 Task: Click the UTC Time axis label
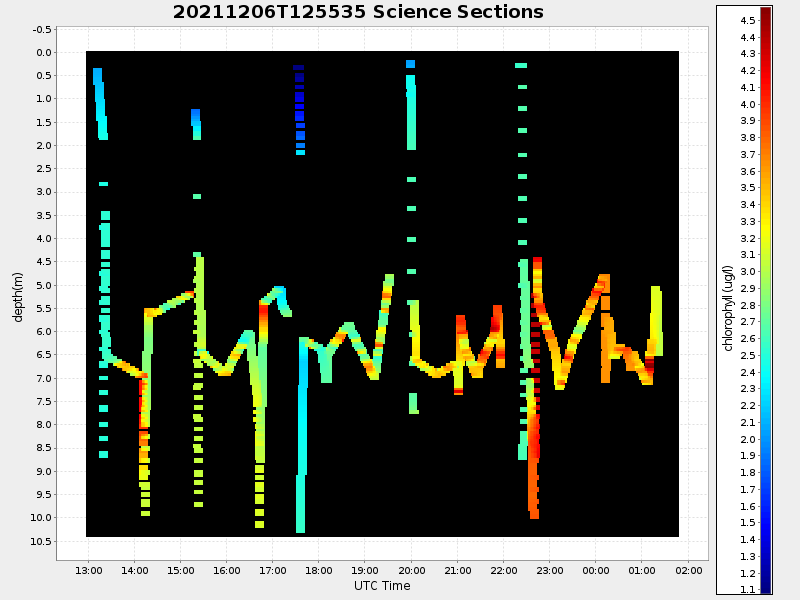(382, 586)
